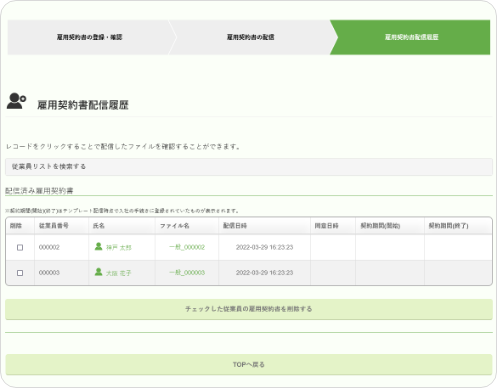
Task: Open the file link 一般_000002
Action: point(187,247)
